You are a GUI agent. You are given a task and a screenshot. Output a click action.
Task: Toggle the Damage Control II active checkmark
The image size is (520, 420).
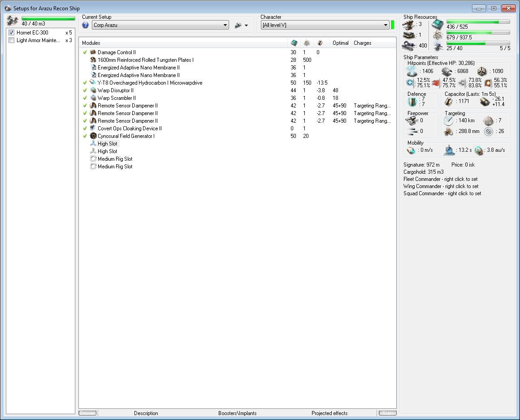85,52
